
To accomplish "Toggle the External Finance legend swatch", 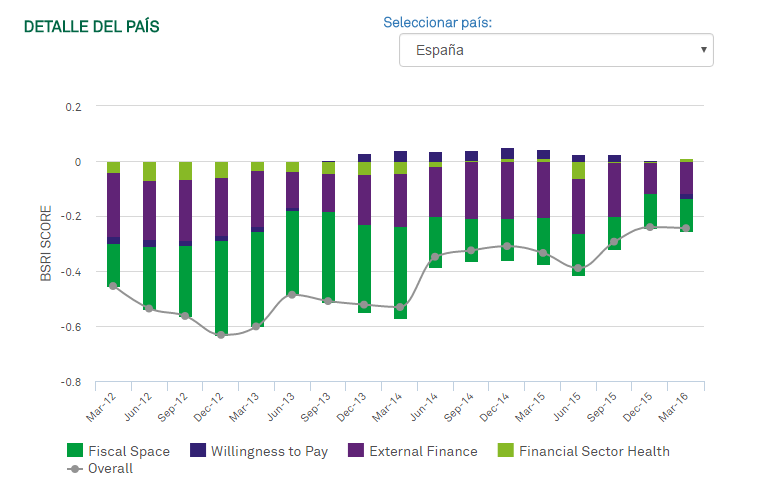I will (x=356, y=450).
